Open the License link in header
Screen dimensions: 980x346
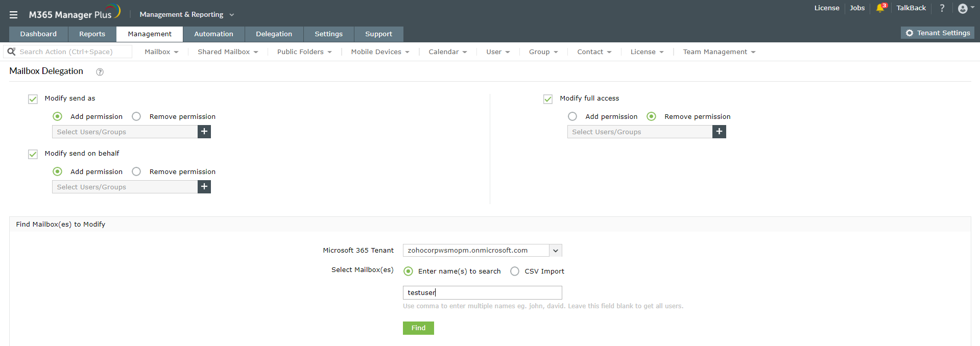827,8
